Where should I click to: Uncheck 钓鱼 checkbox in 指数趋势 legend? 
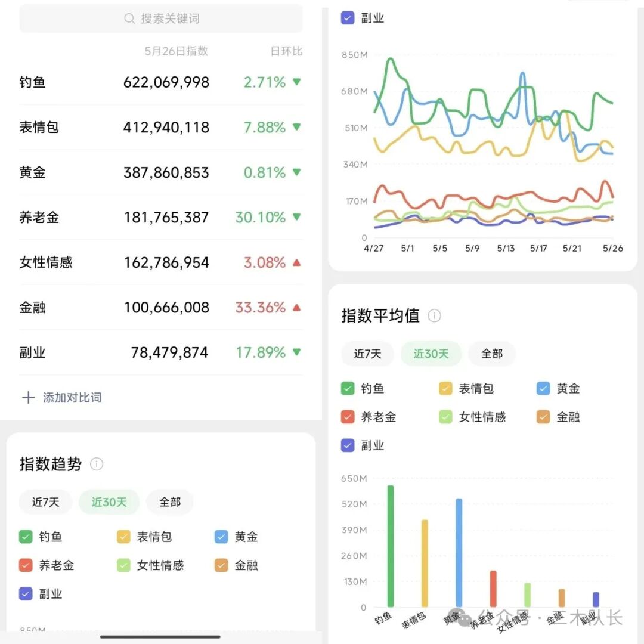click(x=26, y=537)
